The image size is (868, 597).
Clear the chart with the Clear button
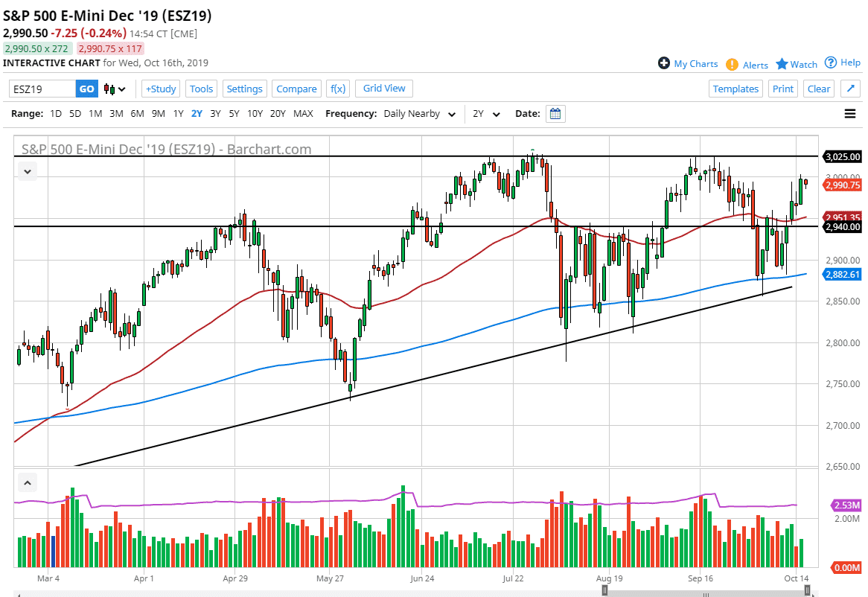pyautogui.click(x=819, y=88)
